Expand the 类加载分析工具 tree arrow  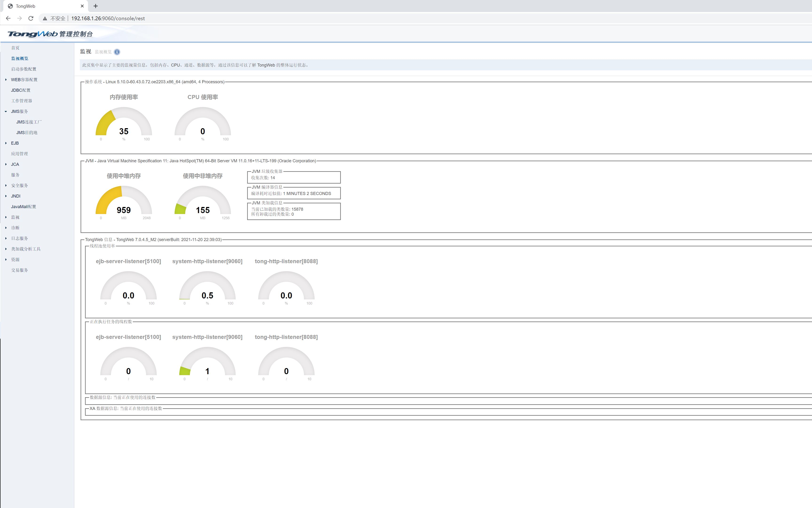pos(6,249)
